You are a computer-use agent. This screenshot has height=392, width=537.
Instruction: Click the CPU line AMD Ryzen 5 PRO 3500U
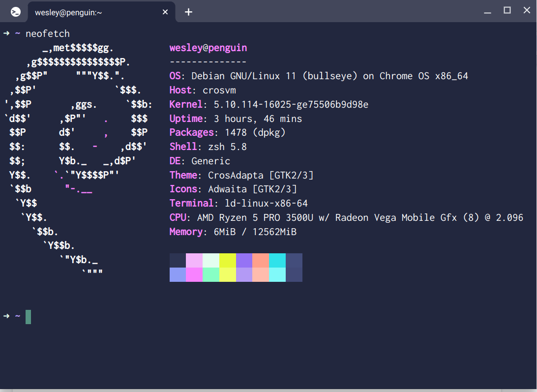(346, 218)
